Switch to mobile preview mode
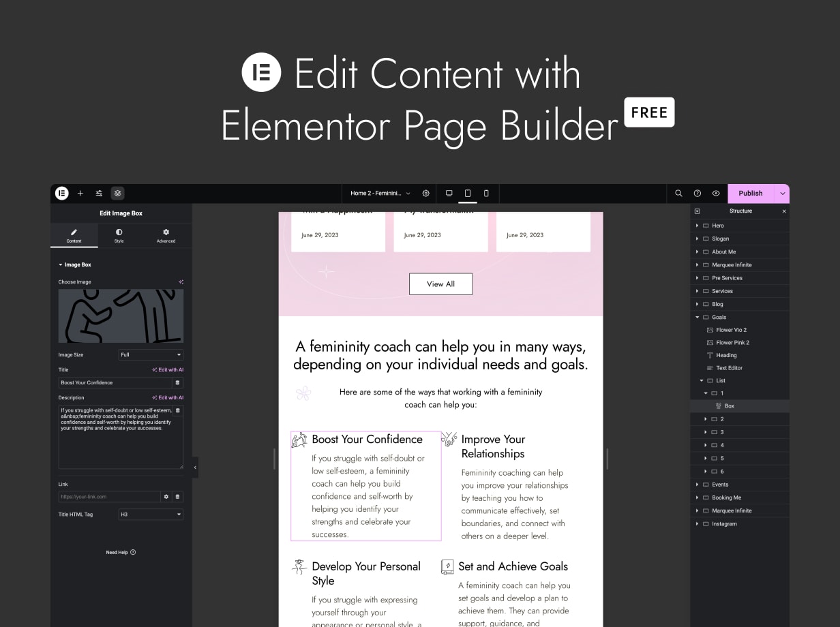Image resolution: width=840 pixels, height=627 pixels. (486, 193)
